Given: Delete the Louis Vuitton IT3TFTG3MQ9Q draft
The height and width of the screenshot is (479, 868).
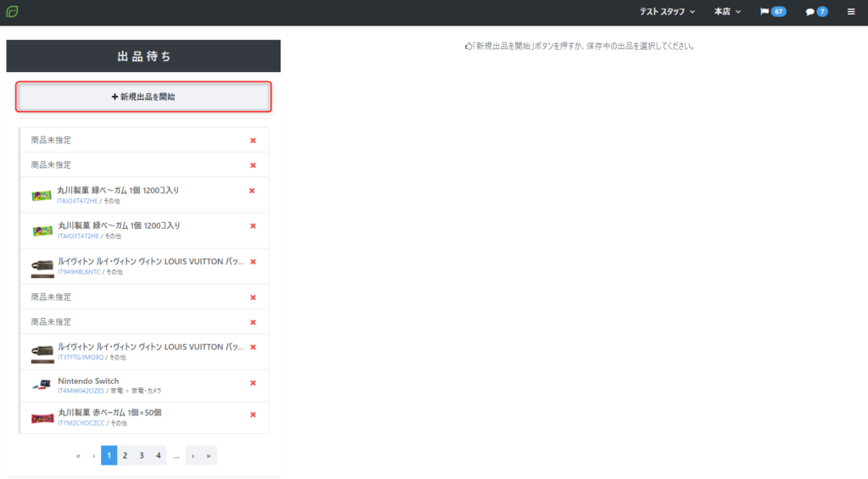Looking at the screenshot, I should [x=253, y=348].
